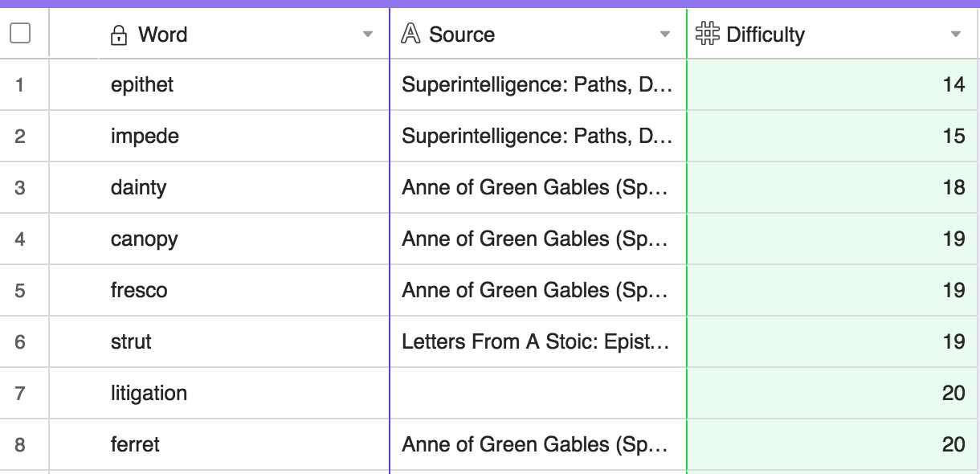This screenshot has width=980, height=474.
Task: Select the 'Letters From A Stoic' source cell
Action: pyautogui.click(x=536, y=341)
